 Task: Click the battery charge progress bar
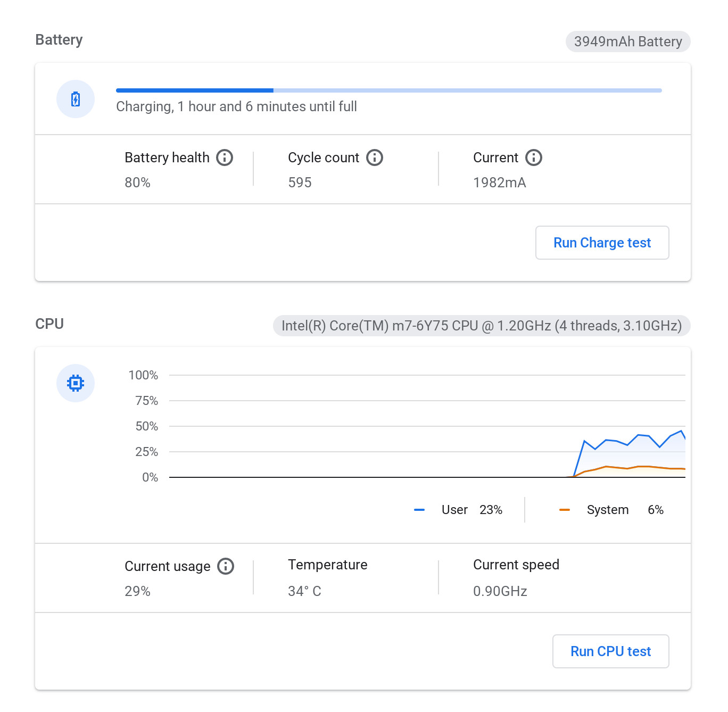[x=389, y=90]
